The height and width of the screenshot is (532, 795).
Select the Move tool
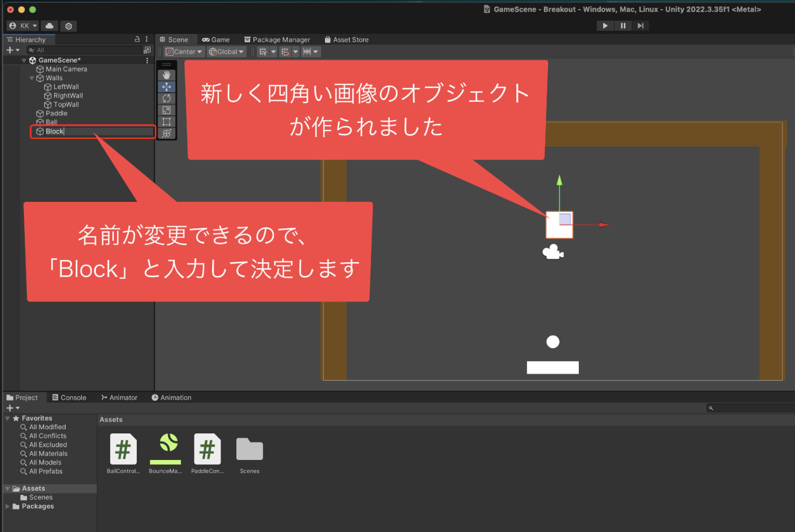click(x=166, y=87)
